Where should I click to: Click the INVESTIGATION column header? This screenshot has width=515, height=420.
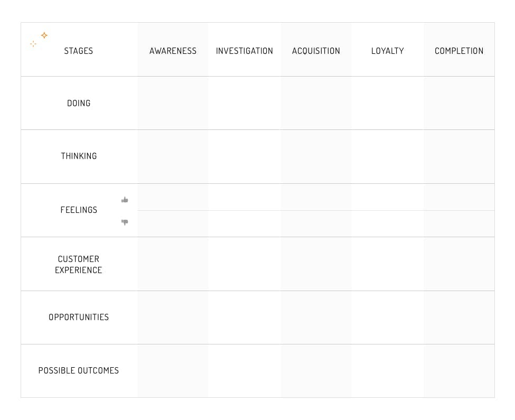coord(244,51)
